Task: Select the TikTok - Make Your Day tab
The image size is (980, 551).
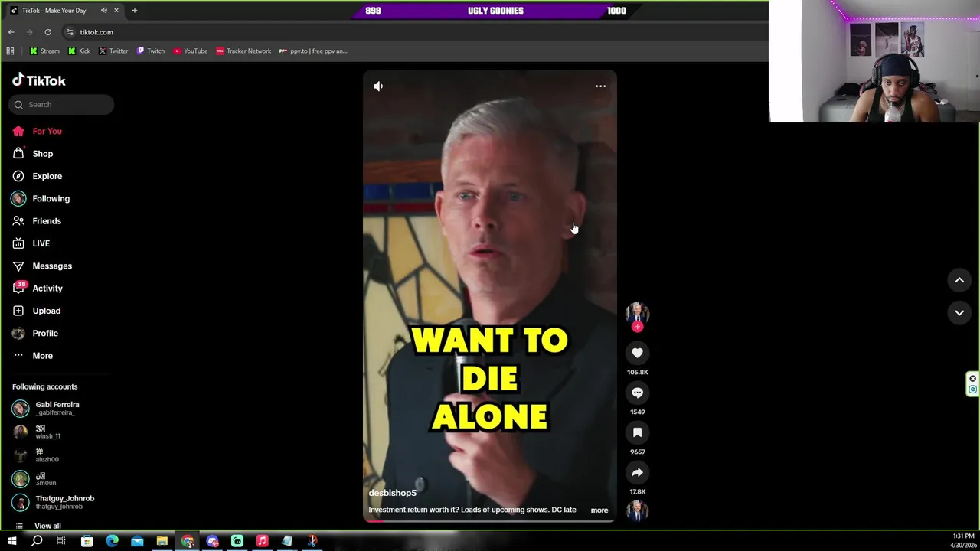Action: [65, 11]
